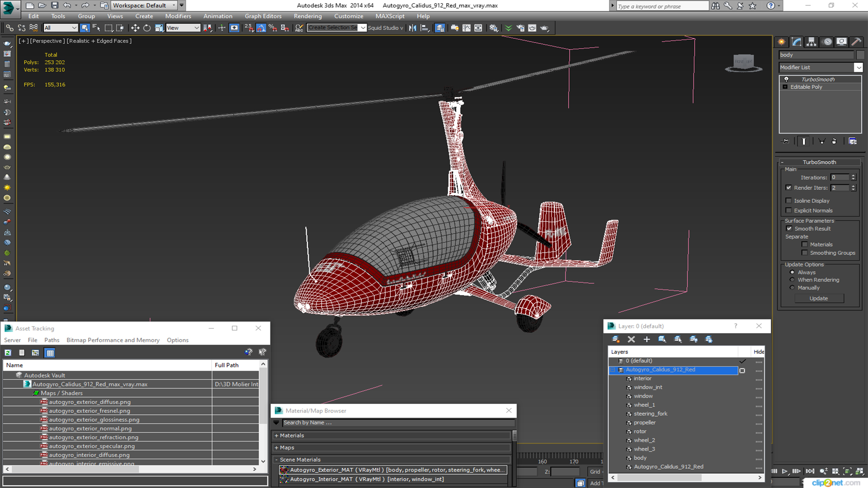Viewport: 868px width, 488px height.
Task: Select the Select and Move tool
Action: point(135,28)
